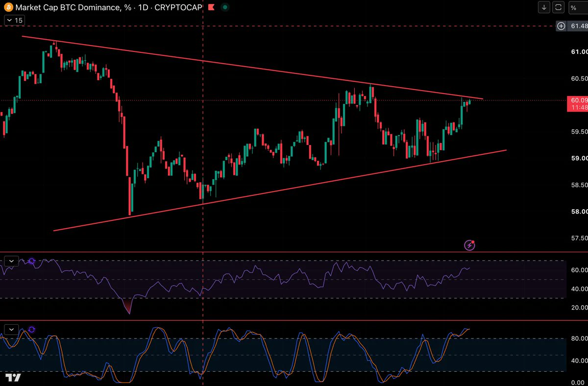Click the fullscreen frame button
Image resolution: width=588 pixels, height=386 pixels.
pos(559,7)
